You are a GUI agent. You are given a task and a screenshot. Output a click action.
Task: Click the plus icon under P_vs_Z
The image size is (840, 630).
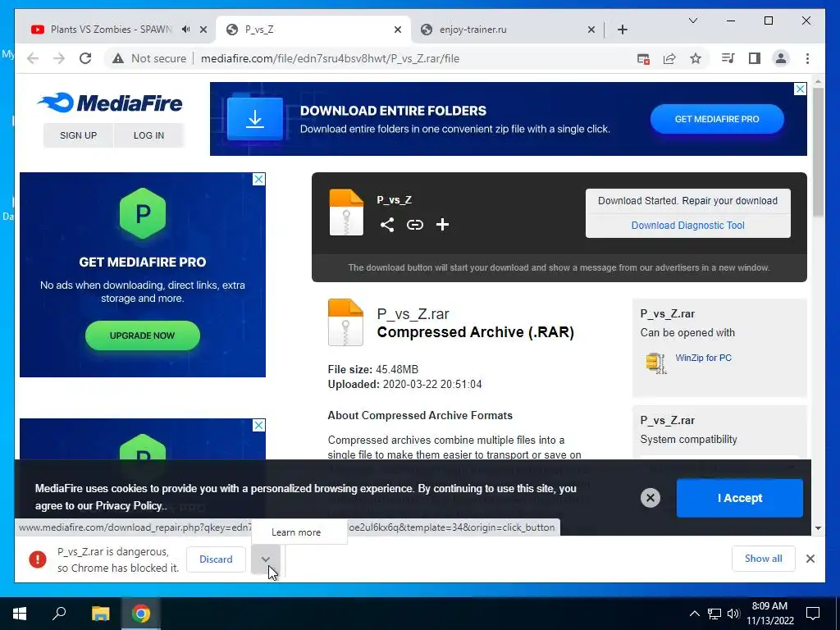[x=442, y=225]
